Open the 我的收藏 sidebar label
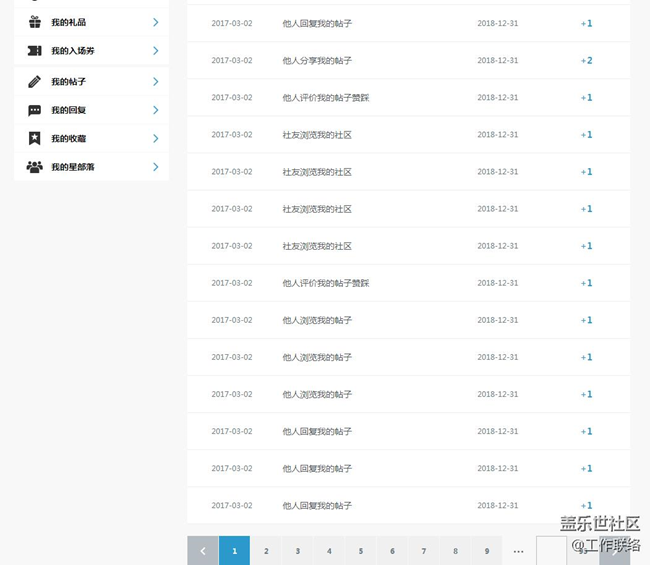 (68, 138)
